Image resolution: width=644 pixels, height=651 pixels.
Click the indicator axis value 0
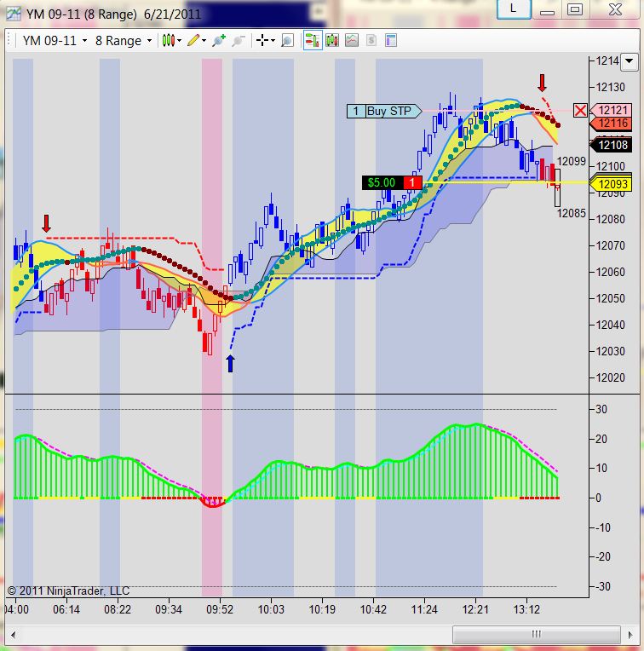[598, 498]
